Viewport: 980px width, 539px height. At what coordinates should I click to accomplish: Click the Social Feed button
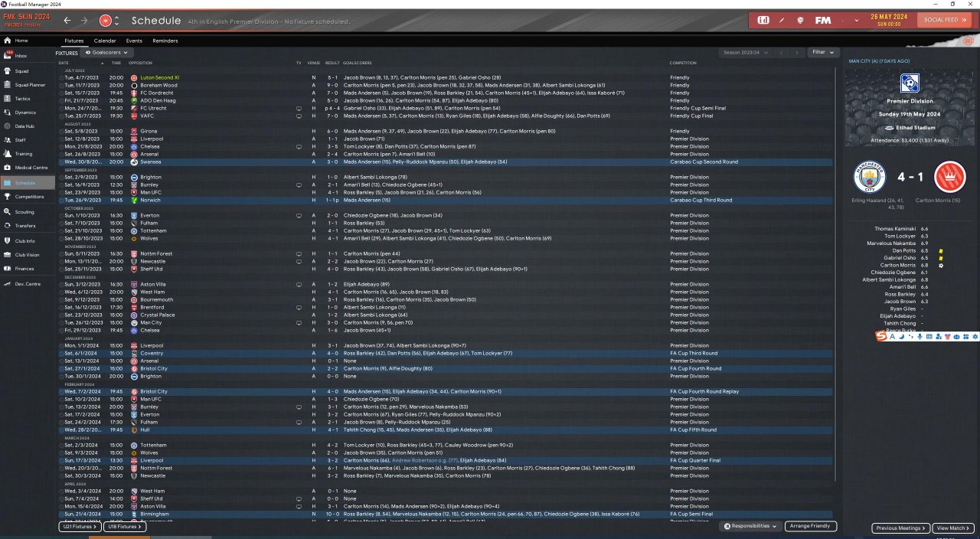pyautogui.click(x=946, y=20)
